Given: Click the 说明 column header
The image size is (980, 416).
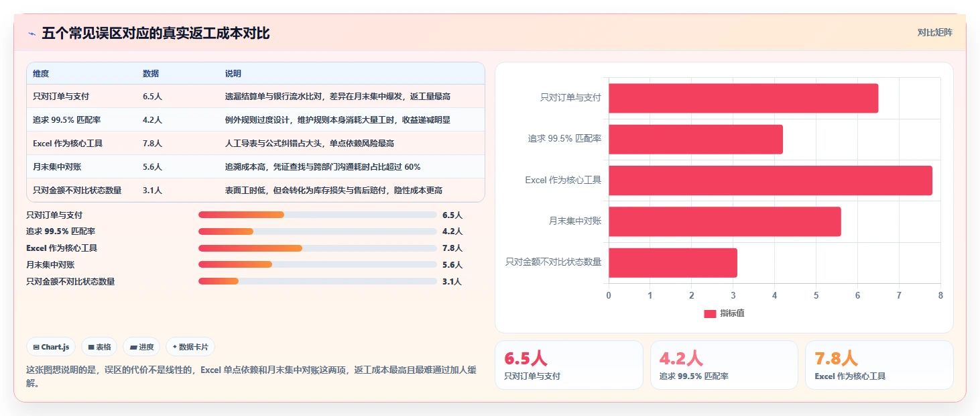Looking at the screenshot, I should (x=233, y=74).
